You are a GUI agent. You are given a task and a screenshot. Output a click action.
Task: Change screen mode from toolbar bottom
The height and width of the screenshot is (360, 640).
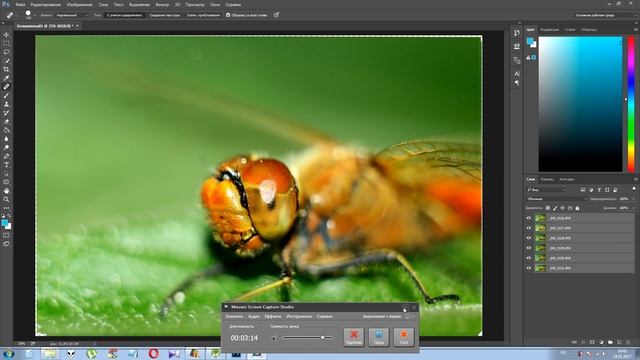click(x=6, y=244)
